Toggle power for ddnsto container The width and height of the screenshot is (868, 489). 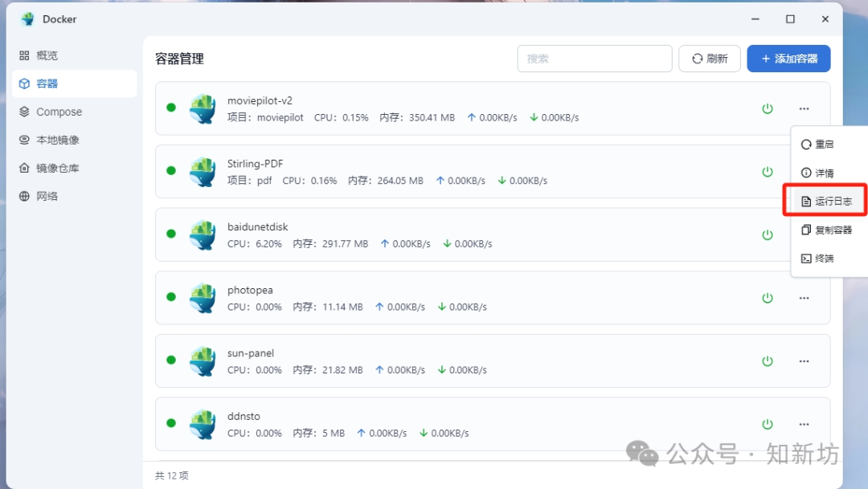768,424
